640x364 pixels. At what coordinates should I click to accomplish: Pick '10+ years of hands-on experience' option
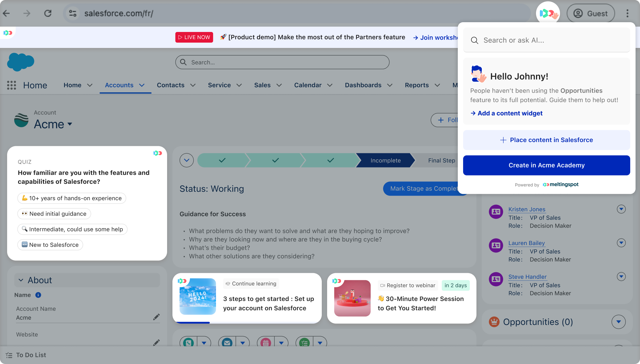(71, 198)
